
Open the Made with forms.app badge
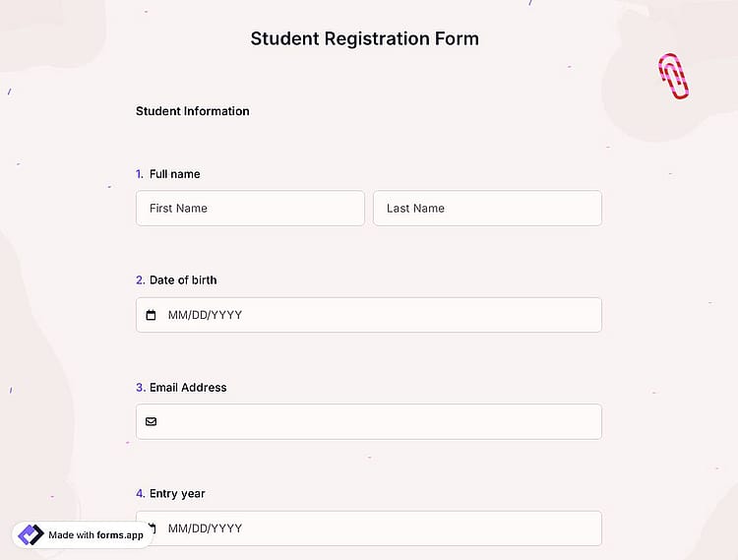(82, 534)
